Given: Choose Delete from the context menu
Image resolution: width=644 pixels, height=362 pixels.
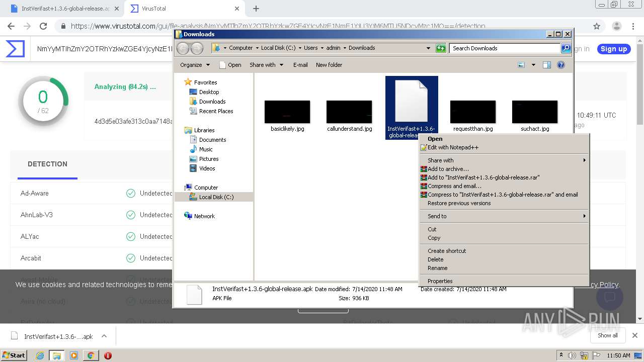Looking at the screenshot, I should tap(504, 259).
